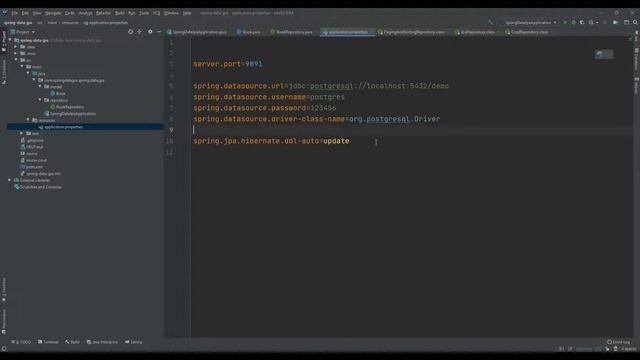The image size is (640, 360).
Task: Click the vertical Structure tool window stripe button
Action: tap(4, 72)
